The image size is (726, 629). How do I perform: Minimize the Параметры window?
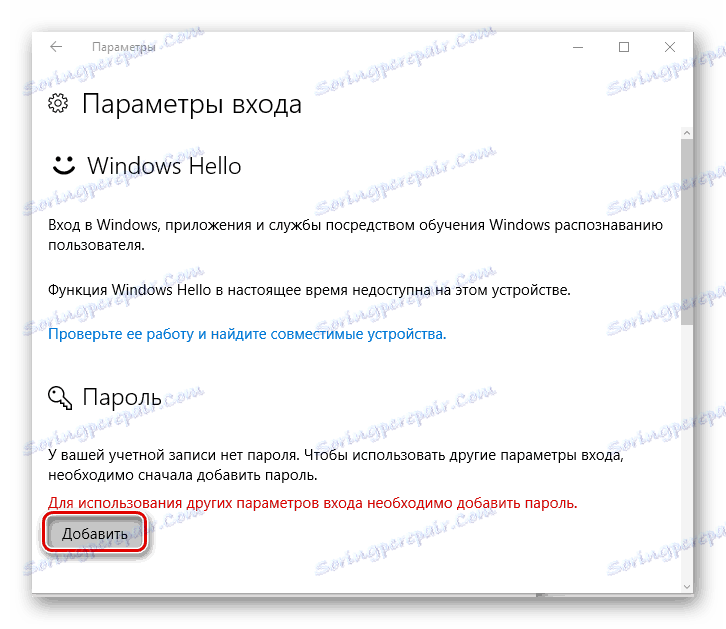coord(578,47)
